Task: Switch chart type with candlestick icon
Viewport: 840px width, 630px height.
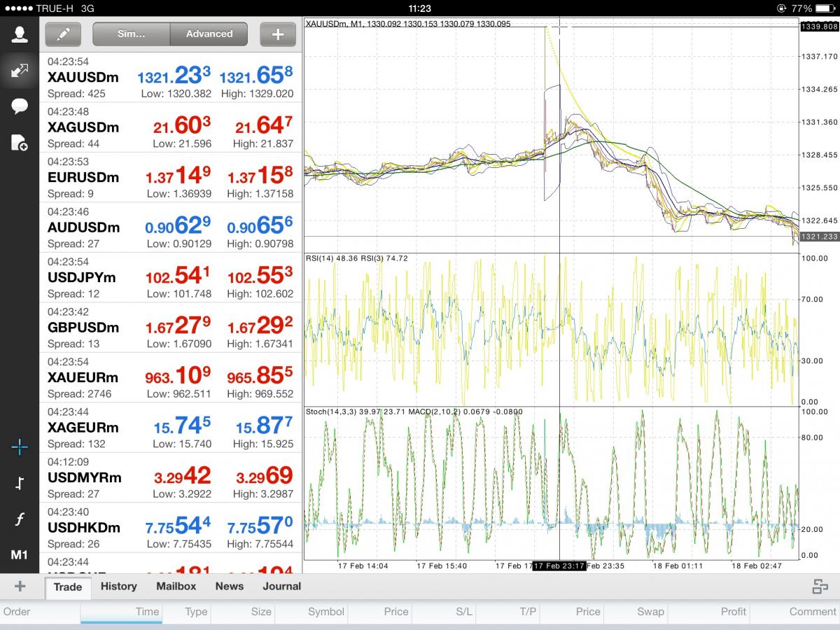Action: click(20, 484)
